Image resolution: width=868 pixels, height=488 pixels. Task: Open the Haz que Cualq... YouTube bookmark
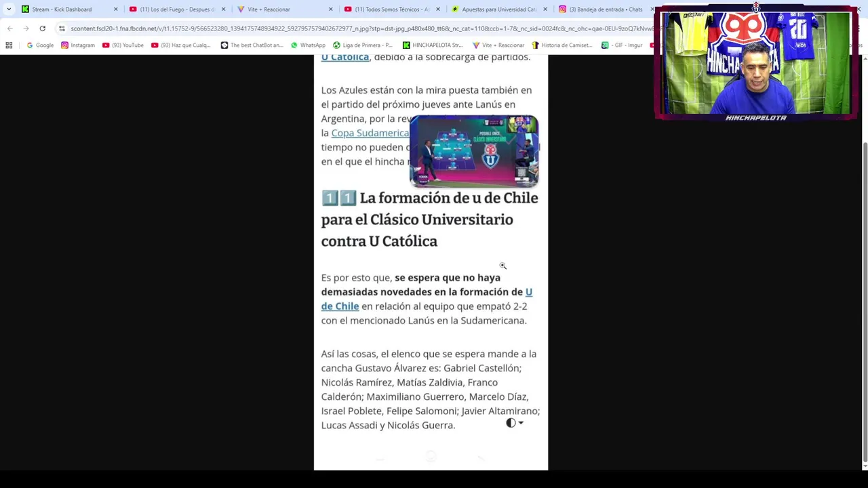(180, 45)
